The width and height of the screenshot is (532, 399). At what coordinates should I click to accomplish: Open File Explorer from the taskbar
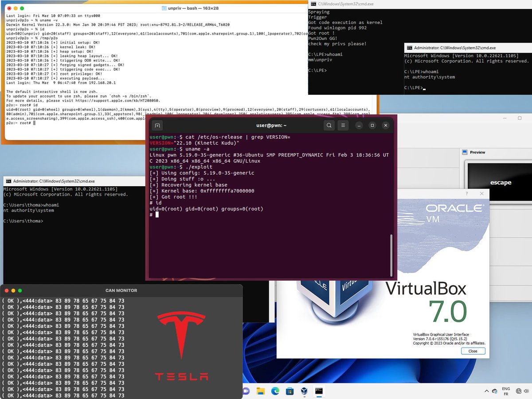point(261,391)
